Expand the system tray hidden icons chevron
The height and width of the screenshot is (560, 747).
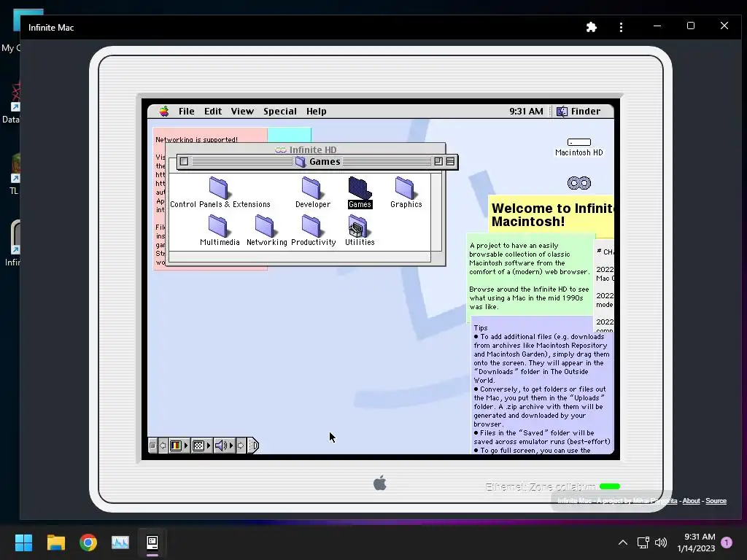pyautogui.click(x=623, y=542)
